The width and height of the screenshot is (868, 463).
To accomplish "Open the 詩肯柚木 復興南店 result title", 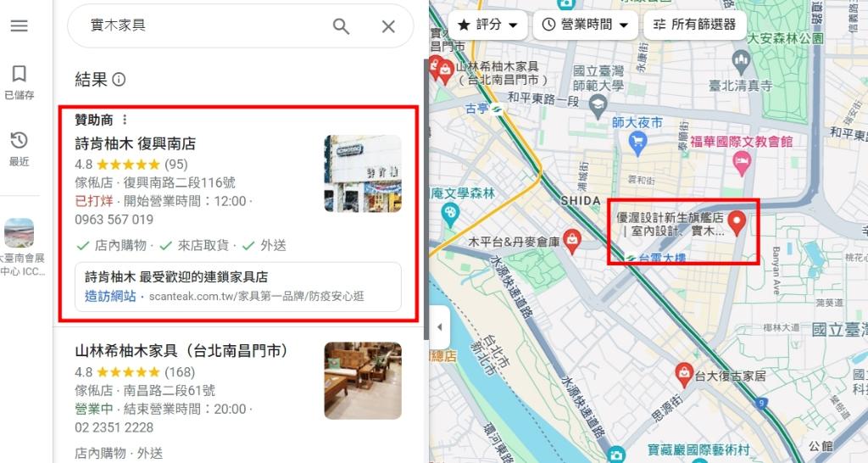I will (x=136, y=144).
